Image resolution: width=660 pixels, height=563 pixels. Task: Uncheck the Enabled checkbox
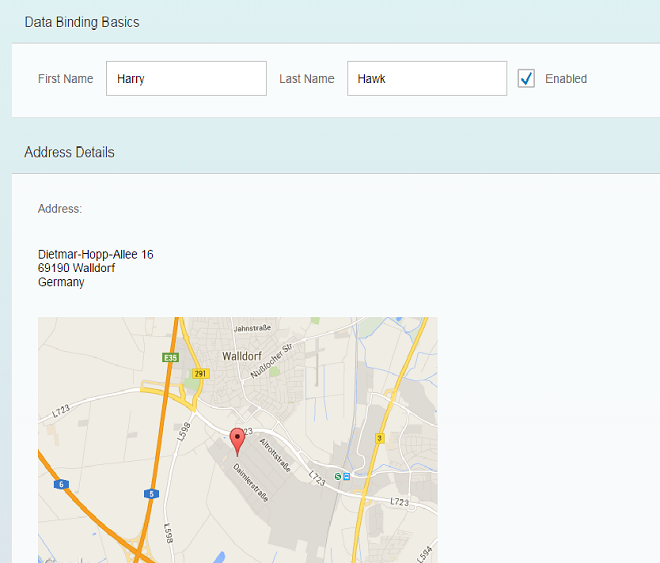526,79
